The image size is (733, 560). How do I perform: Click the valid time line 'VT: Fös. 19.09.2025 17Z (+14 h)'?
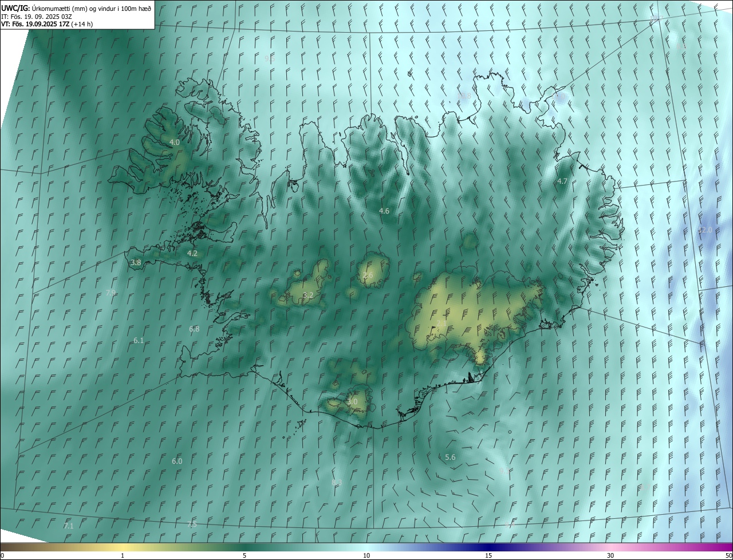[47, 24]
